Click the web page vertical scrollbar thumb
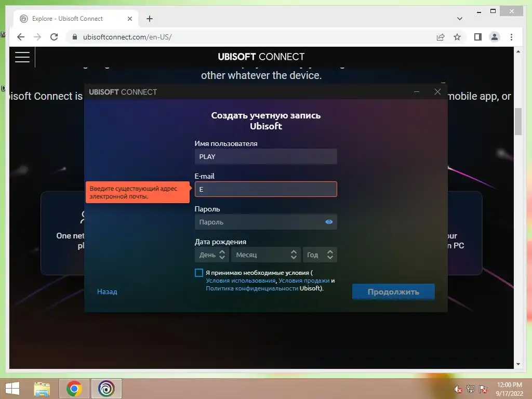532x399 pixels. [518, 122]
